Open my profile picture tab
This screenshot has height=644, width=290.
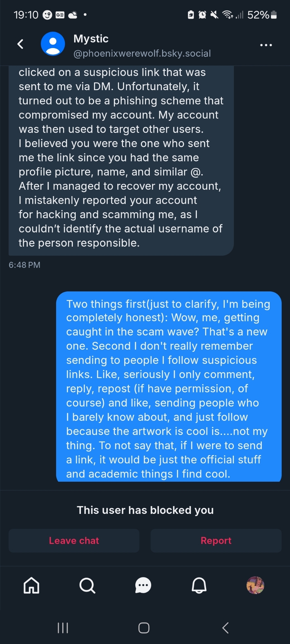click(255, 585)
